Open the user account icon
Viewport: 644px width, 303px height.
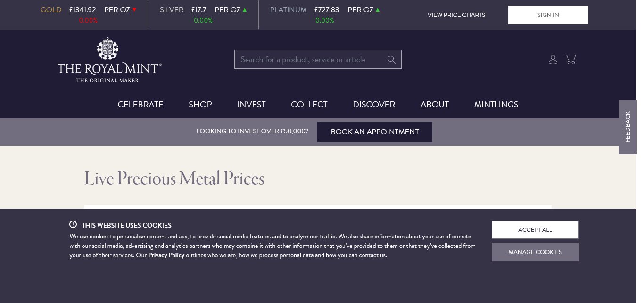click(x=553, y=59)
